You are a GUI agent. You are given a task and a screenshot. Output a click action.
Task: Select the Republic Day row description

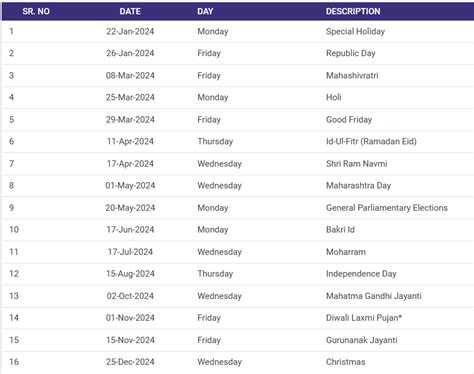tap(351, 53)
